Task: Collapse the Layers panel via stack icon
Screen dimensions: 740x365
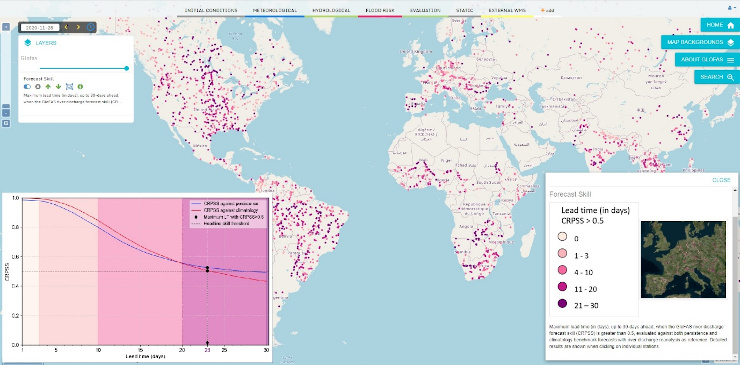Action: pos(27,42)
